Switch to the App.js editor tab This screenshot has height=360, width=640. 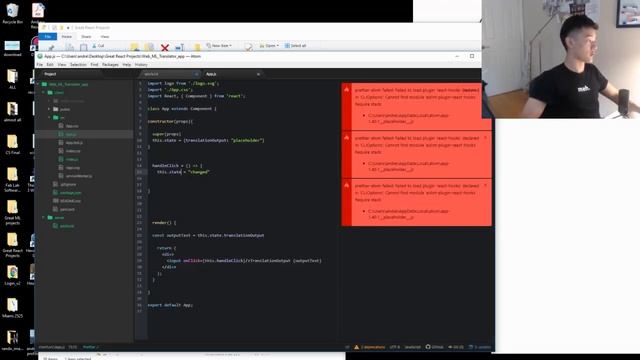232,74
